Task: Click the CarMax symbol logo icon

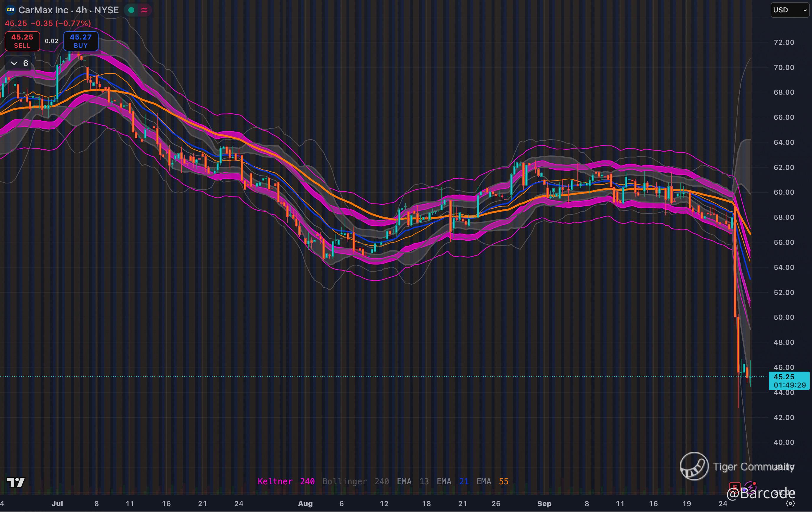Action: tap(10, 10)
